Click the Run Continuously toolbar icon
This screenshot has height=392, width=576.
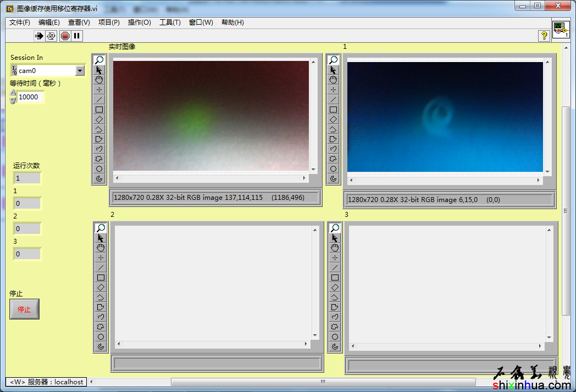tap(51, 36)
